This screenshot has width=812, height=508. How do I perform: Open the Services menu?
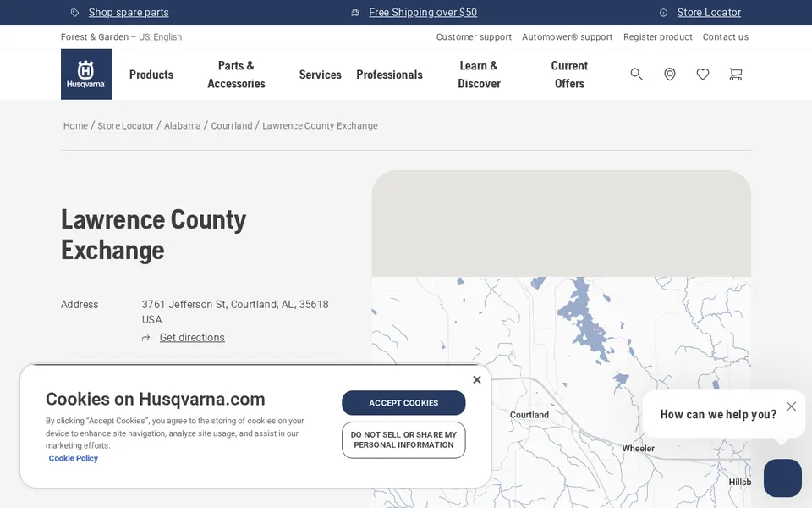pos(320,75)
